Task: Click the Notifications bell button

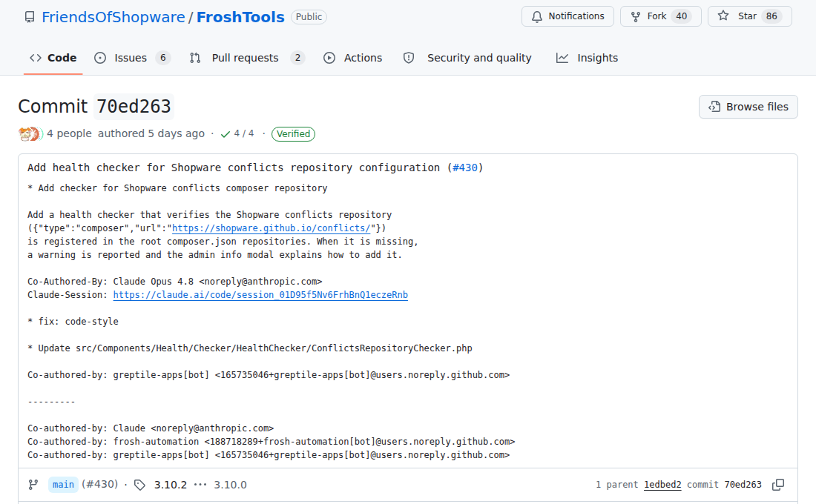Action: 567,16
